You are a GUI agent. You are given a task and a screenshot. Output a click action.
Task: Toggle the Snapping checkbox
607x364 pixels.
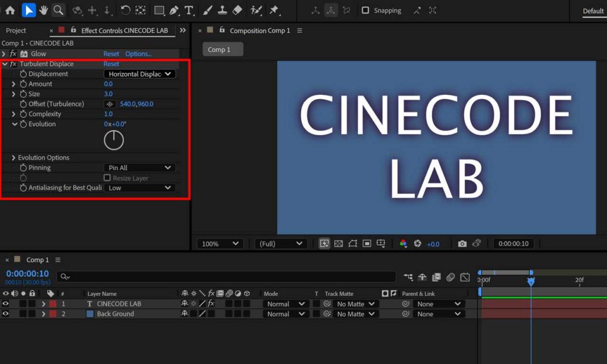[365, 11]
